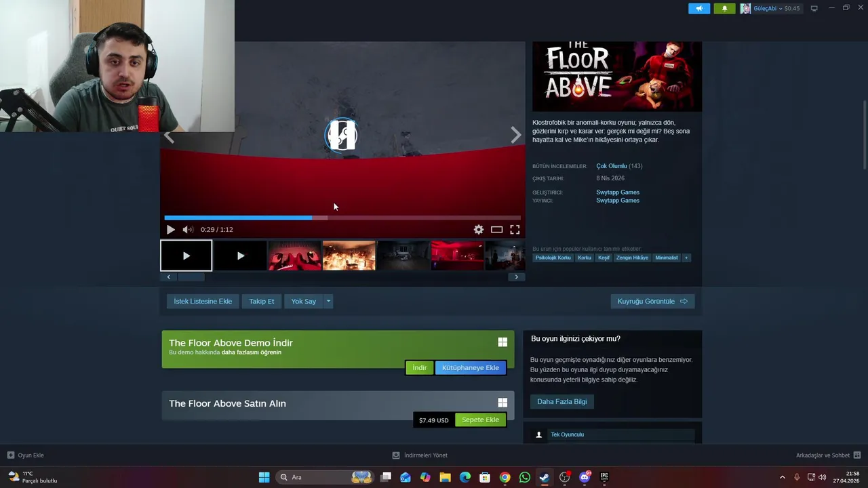Image resolution: width=868 pixels, height=488 pixels.
Task: Enter fullscreen on the trailer
Action: tap(515, 230)
